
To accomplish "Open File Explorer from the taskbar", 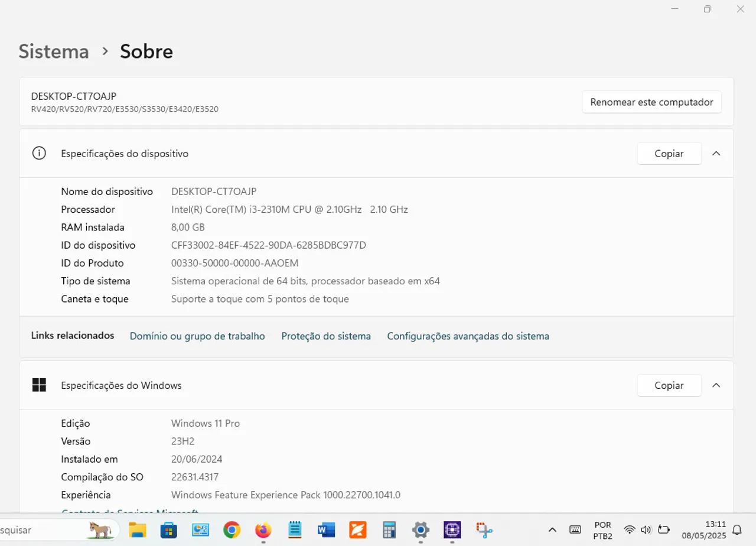I will (x=137, y=529).
